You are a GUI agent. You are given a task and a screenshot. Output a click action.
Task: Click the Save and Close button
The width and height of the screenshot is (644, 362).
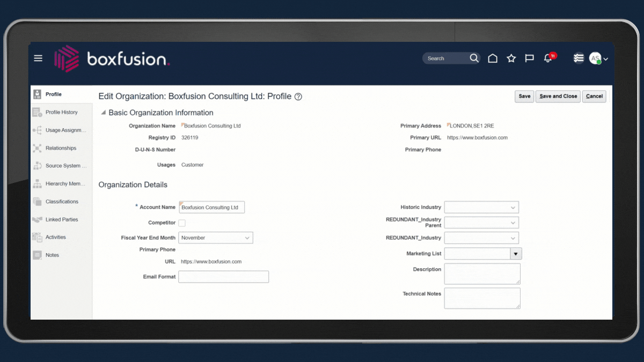coord(558,97)
